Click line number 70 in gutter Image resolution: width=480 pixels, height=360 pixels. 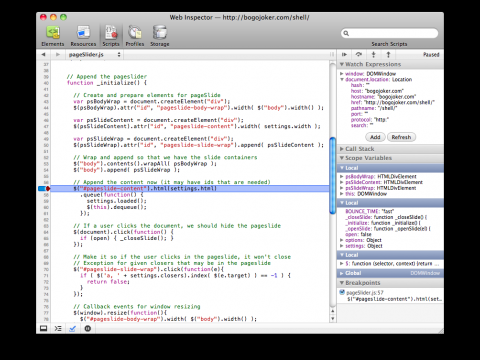click(x=46, y=269)
